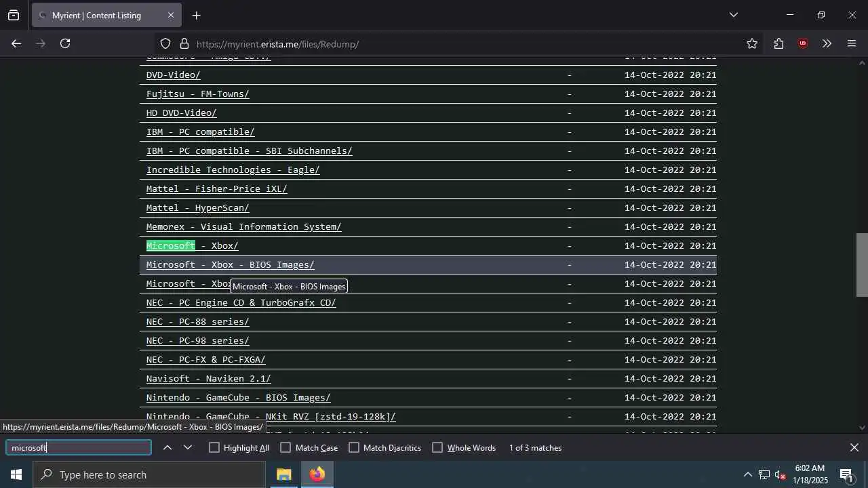Open HD DVD-Video/ directory
Image resolution: width=868 pixels, height=488 pixels.
181,113
